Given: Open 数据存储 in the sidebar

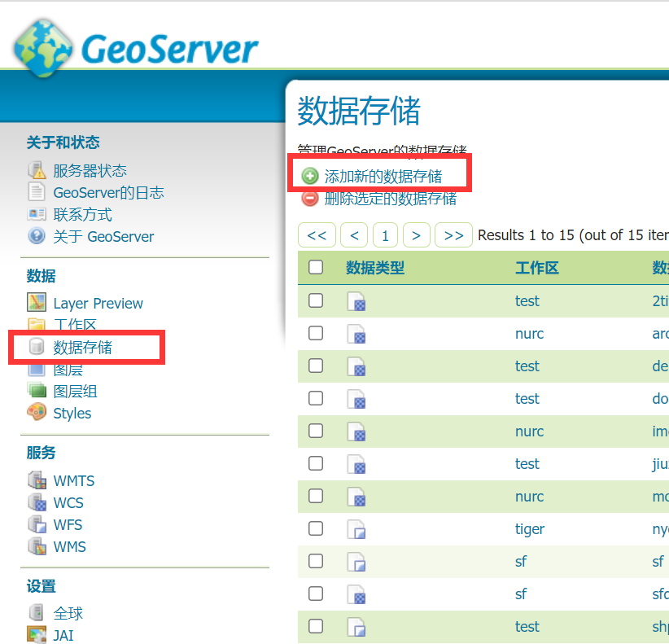Looking at the screenshot, I should 82,348.
